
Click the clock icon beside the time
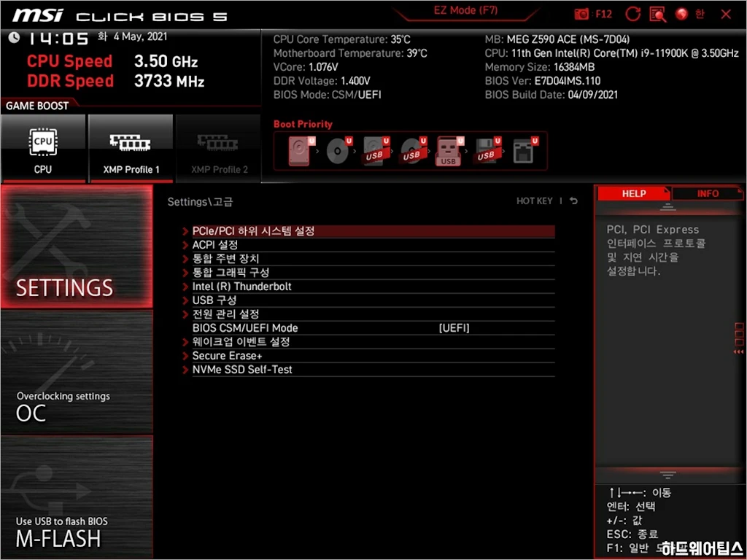click(14, 37)
